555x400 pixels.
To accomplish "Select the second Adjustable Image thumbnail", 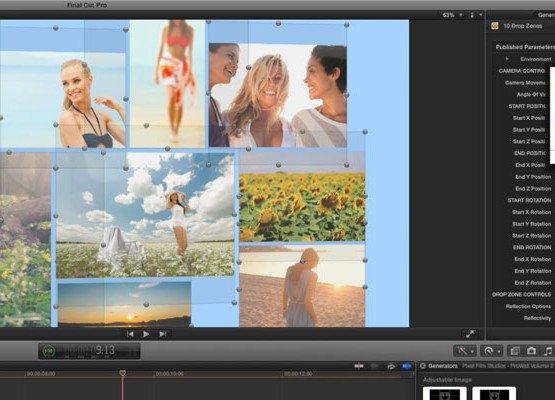I will click(494, 393).
